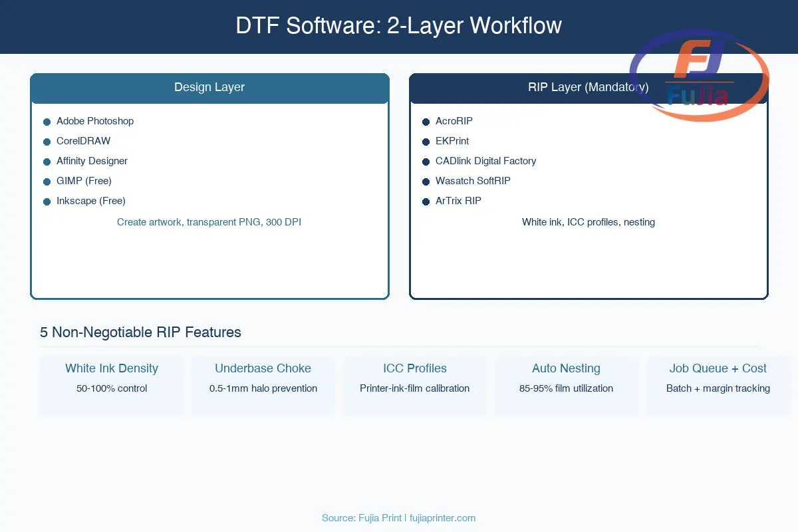Click the title "DTF Software: 2-Layer Workflow"
This screenshot has height=532, width=798.
coord(399,26)
